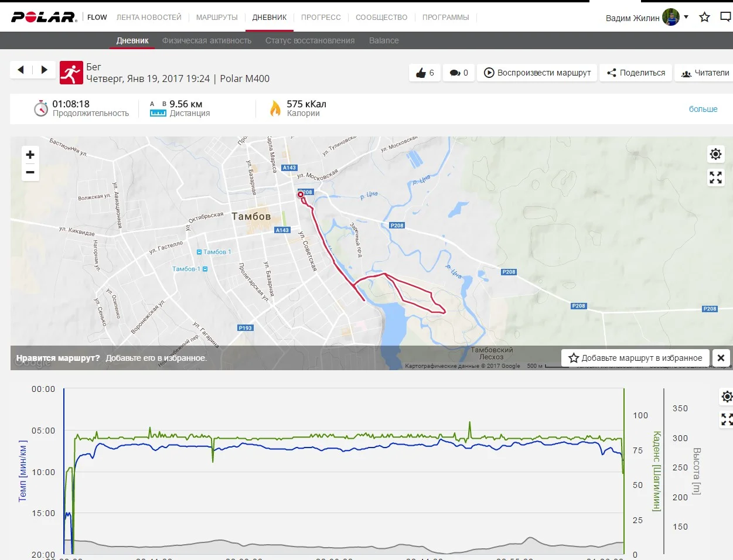Click the calories flame icon
The height and width of the screenshot is (560, 733).
coord(275,108)
